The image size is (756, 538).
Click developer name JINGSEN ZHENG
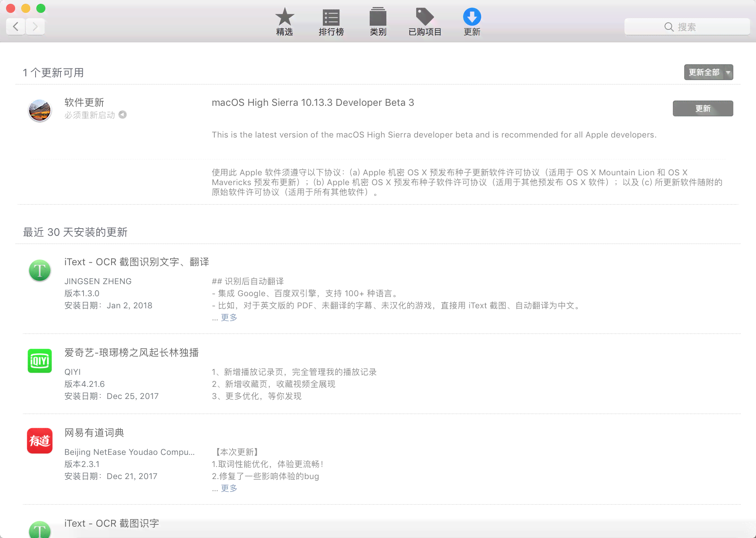coord(98,281)
